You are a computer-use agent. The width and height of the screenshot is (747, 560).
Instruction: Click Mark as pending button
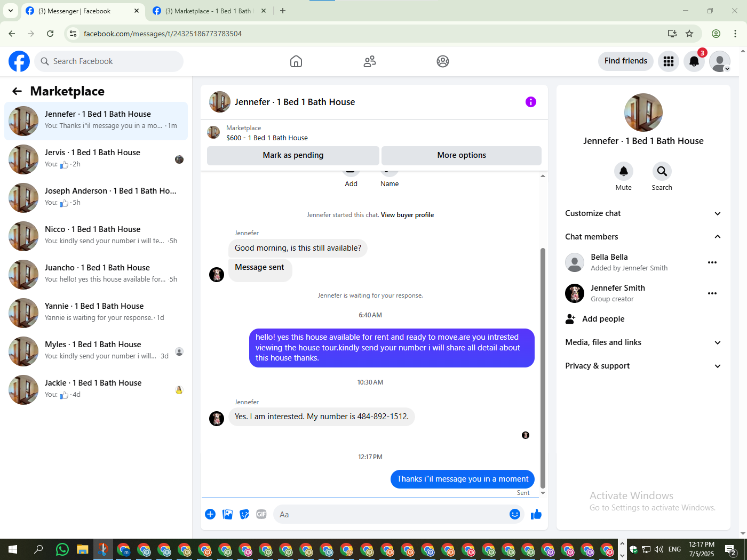[x=293, y=155]
